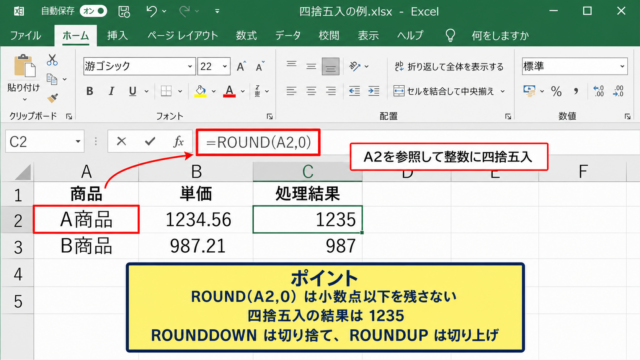The width and height of the screenshot is (640, 360).
Task: Click the Borders icon
Action: click(166, 91)
